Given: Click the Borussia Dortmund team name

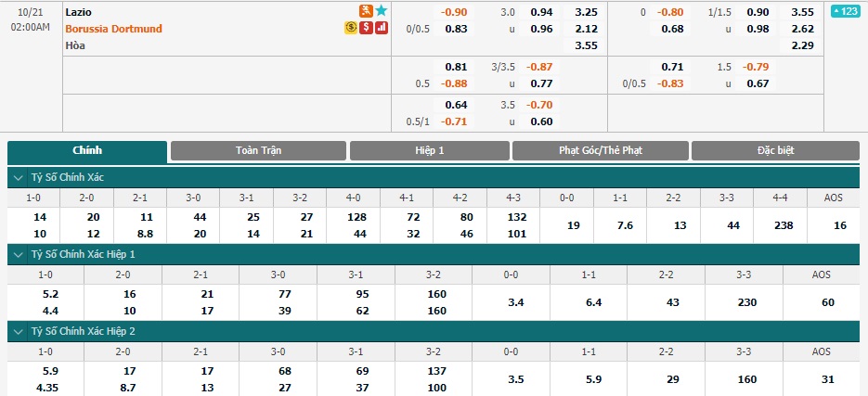Looking at the screenshot, I should (113, 29).
